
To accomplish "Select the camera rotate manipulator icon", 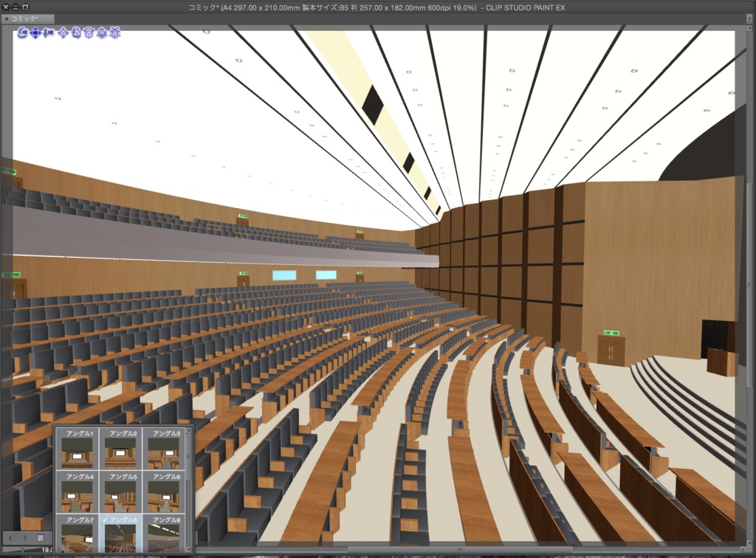I will [x=22, y=33].
